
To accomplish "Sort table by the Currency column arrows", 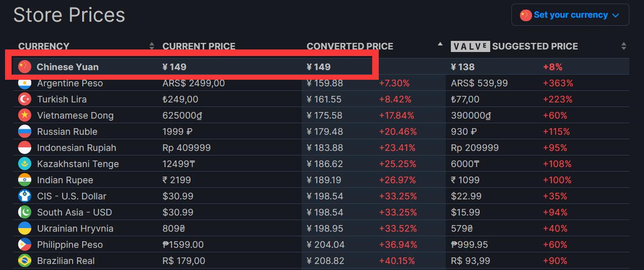I will click(152, 46).
